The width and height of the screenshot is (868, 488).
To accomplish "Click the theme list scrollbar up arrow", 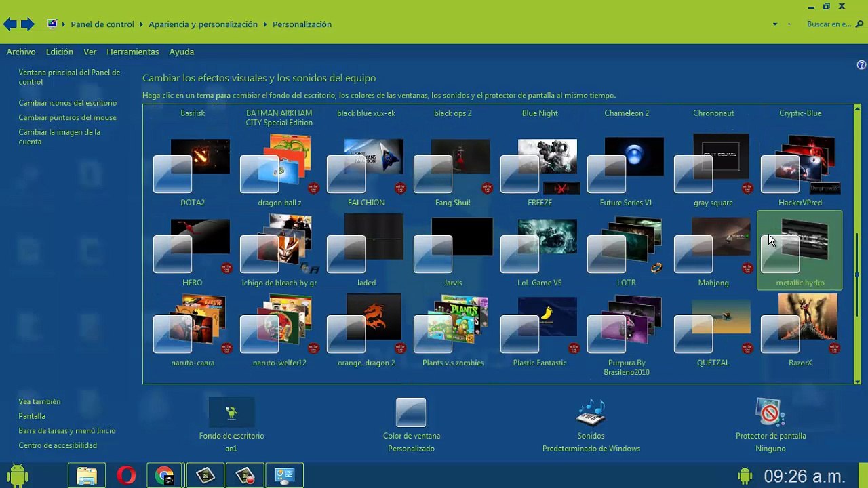I will pos(857,108).
